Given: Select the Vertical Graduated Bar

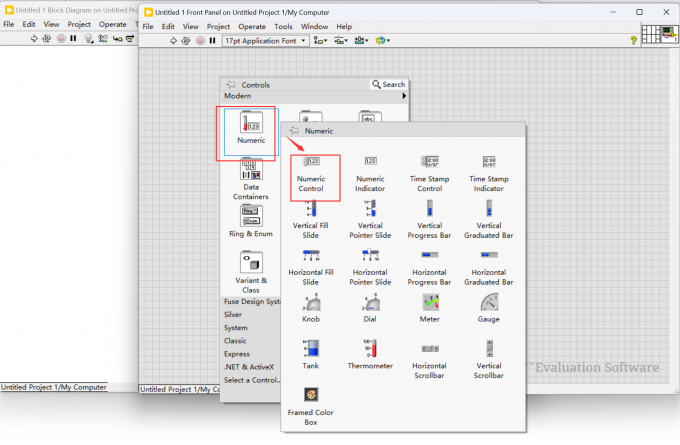Looking at the screenshot, I should (x=489, y=220).
